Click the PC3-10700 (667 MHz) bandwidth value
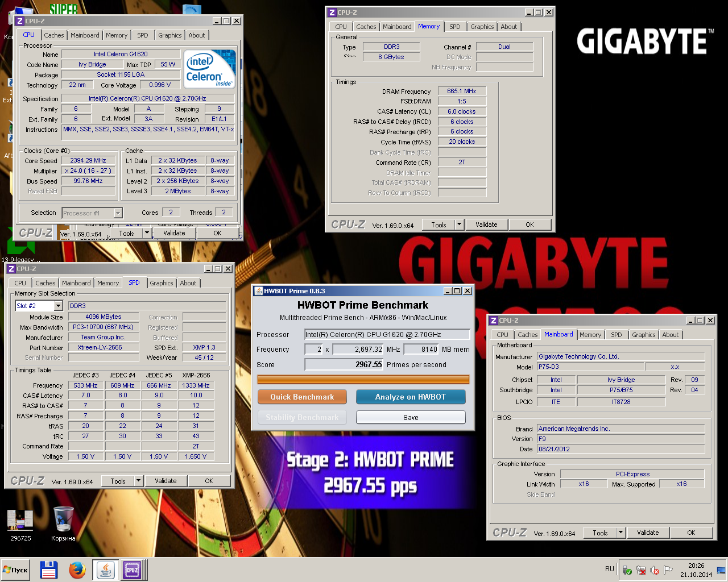The height and width of the screenshot is (582, 728). [x=104, y=327]
